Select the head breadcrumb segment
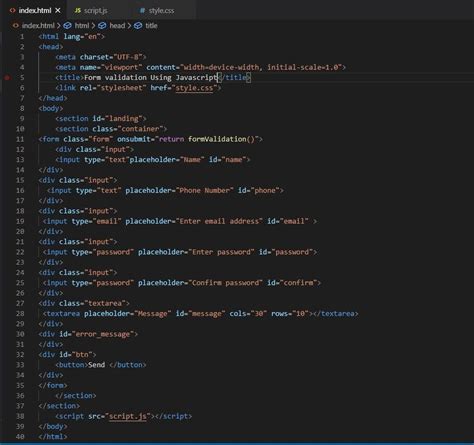The height and width of the screenshot is (445, 474). (x=117, y=26)
